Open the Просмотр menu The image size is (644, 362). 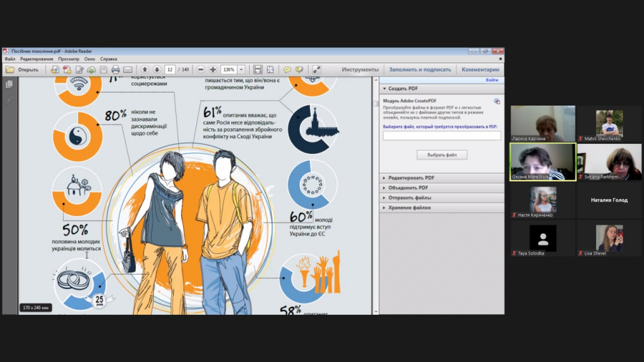(x=69, y=59)
